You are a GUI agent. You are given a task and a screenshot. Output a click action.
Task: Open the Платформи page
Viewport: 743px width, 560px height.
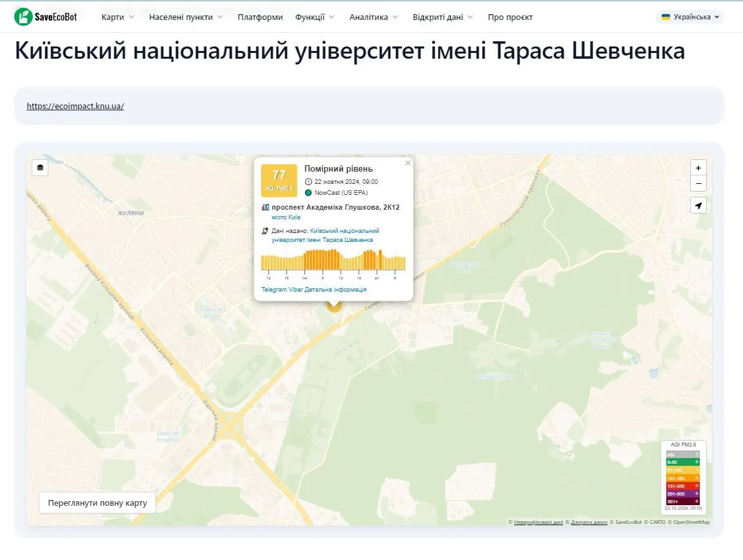(x=260, y=17)
